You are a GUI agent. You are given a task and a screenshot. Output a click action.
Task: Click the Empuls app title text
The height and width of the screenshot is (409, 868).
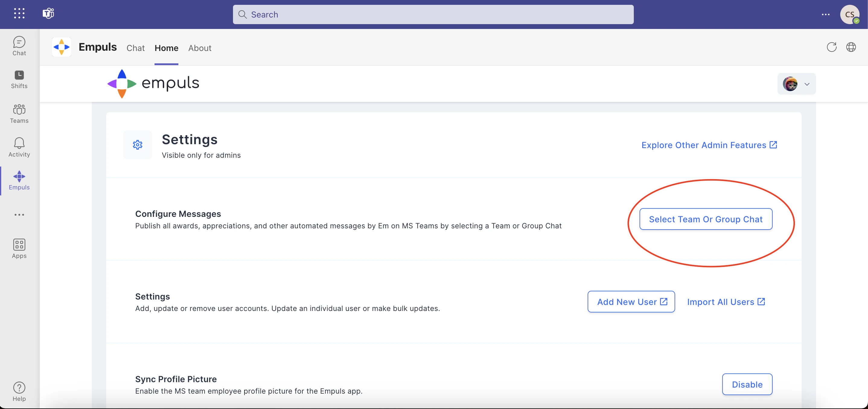coord(98,47)
